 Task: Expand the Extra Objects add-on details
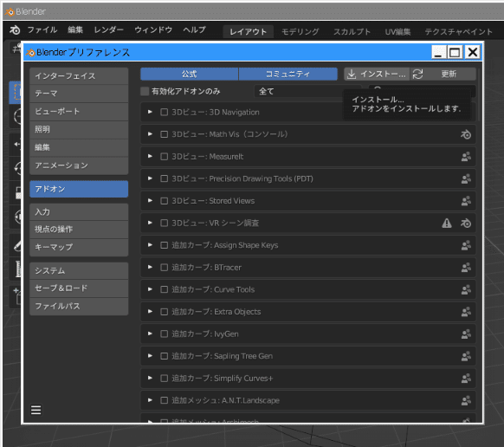point(150,312)
